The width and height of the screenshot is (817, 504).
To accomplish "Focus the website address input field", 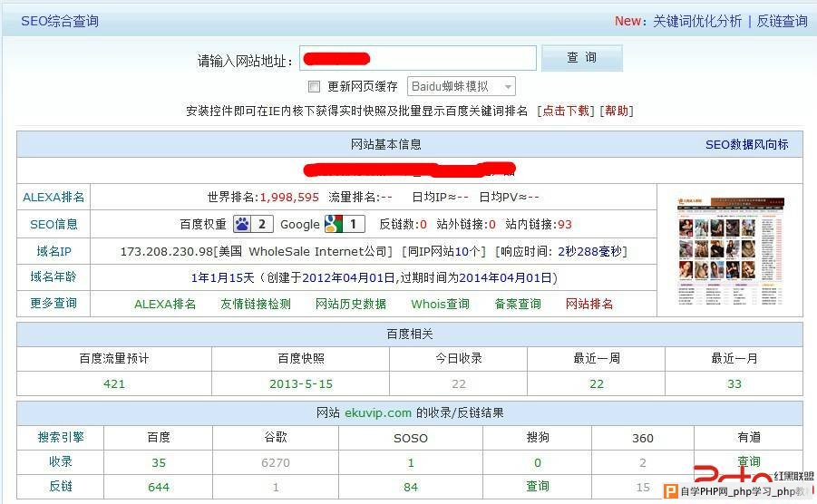I will [418, 58].
